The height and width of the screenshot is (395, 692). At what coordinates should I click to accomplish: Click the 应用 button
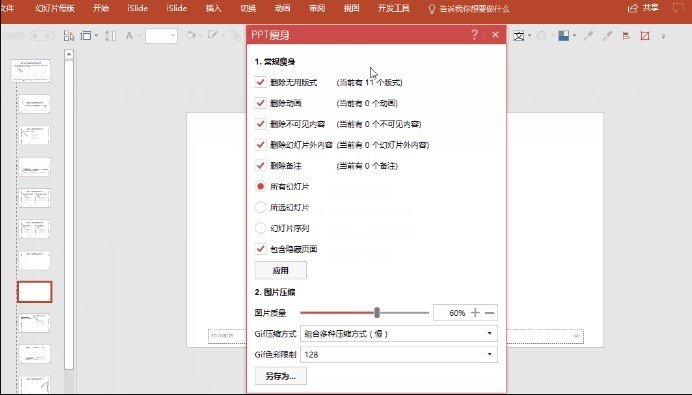click(281, 270)
